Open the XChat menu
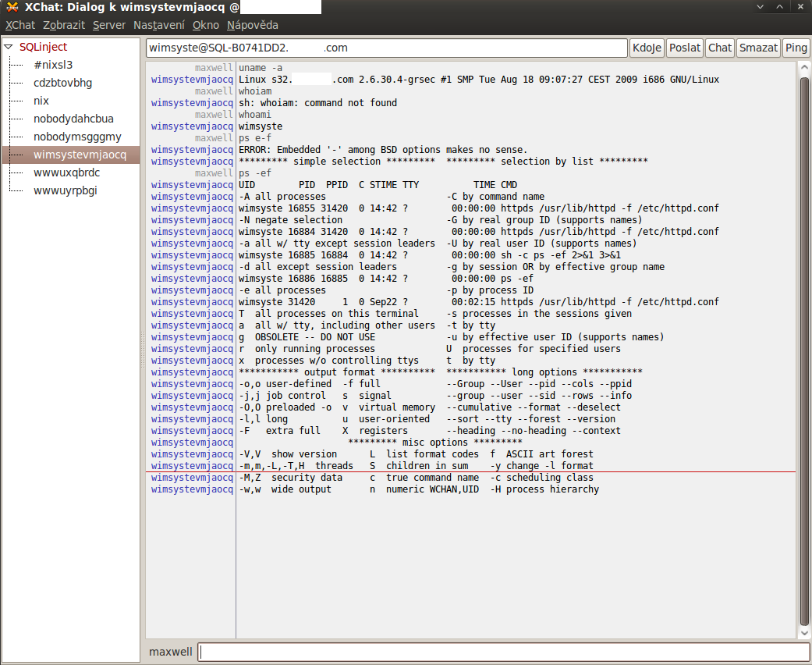 20,25
